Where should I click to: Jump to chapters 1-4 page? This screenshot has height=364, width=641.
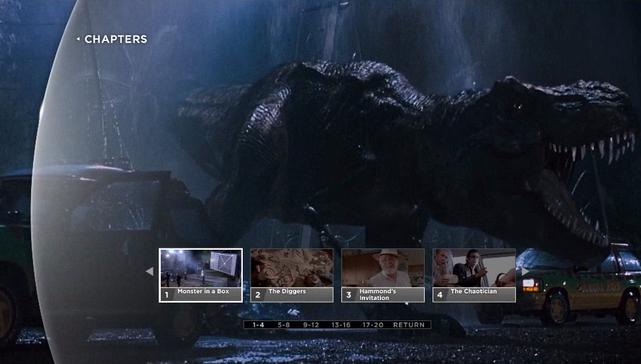pos(258,325)
